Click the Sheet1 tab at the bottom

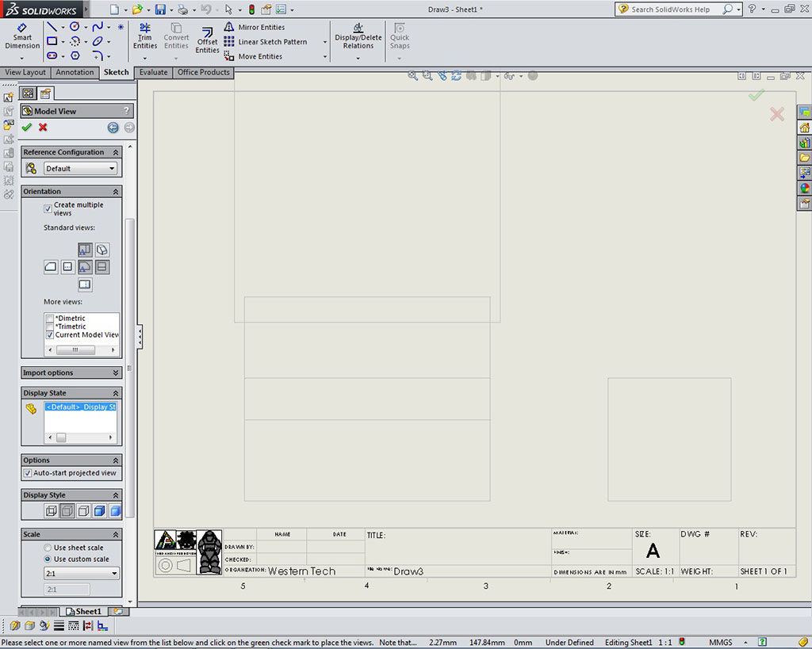click(84, 612)
